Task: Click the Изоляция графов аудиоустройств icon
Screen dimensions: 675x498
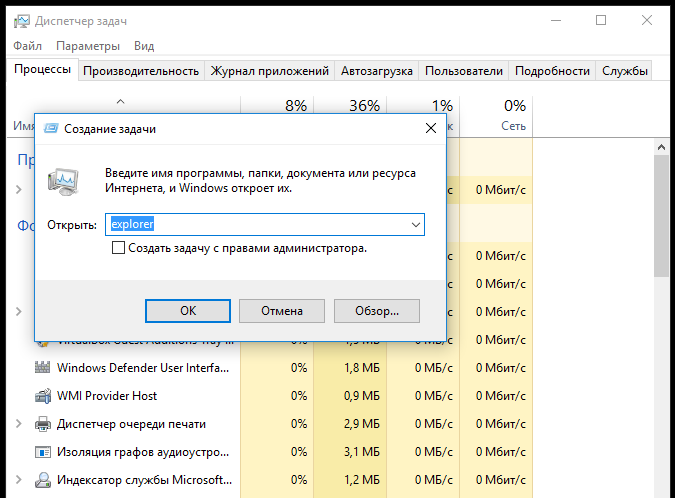Action: click(x=43, y=452)
